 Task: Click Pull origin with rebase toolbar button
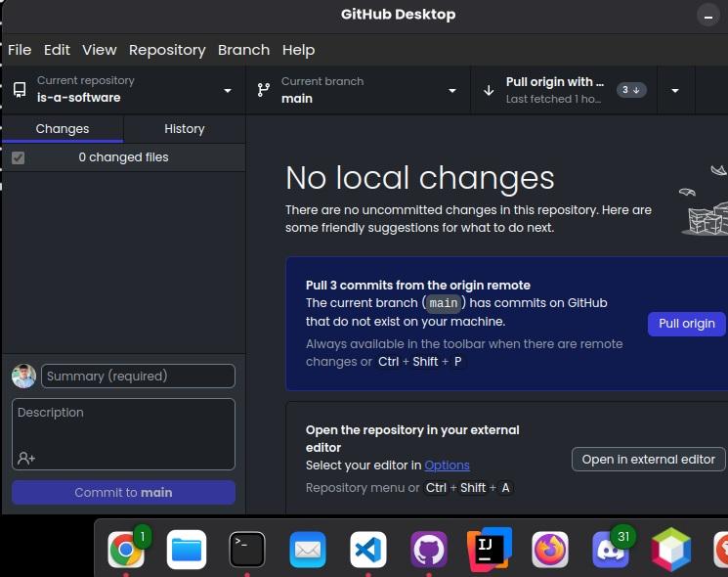click(x=564, y=90)
